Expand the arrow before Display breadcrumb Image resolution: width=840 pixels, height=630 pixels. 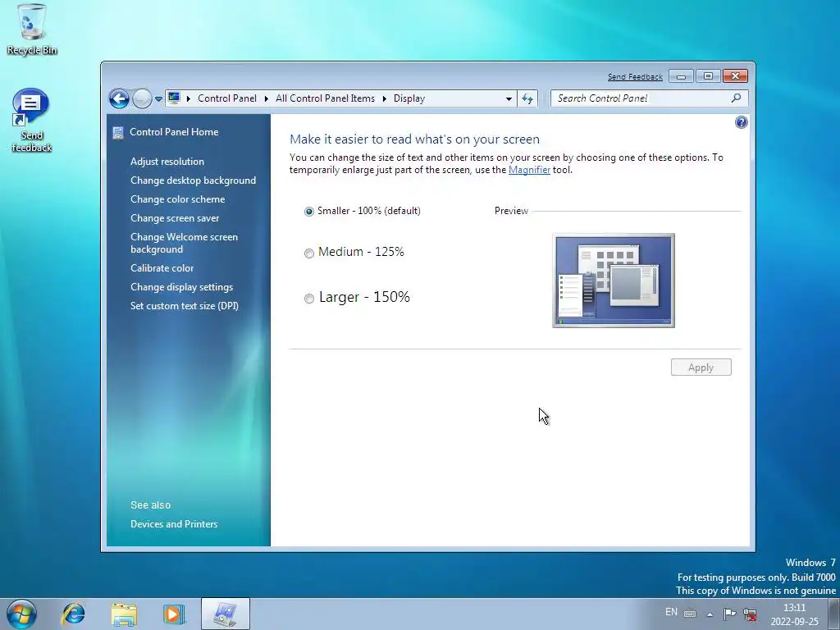pos(385,98)
